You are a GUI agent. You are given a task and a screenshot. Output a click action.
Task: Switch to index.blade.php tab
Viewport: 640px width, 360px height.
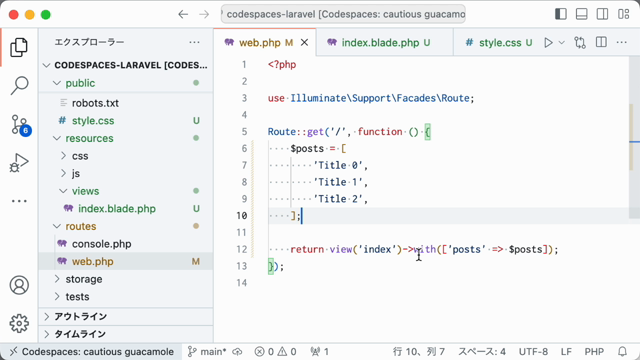point(380,42)
